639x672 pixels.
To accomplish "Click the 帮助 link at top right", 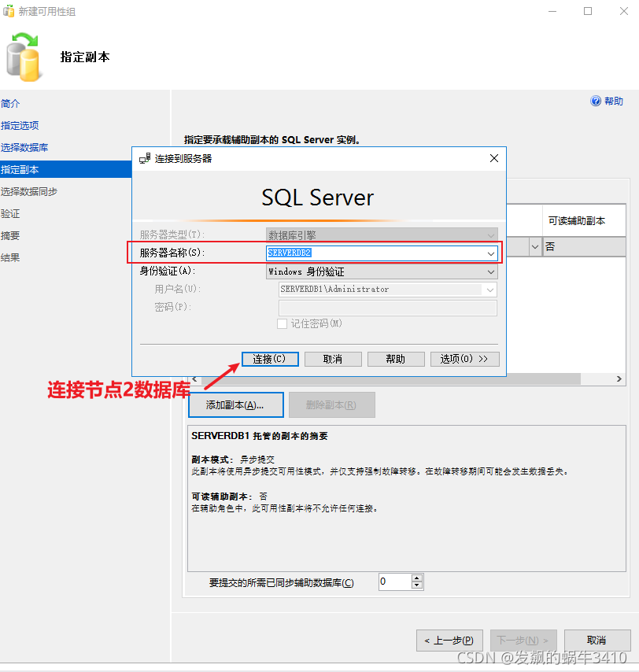I will [x=613, y=102].
